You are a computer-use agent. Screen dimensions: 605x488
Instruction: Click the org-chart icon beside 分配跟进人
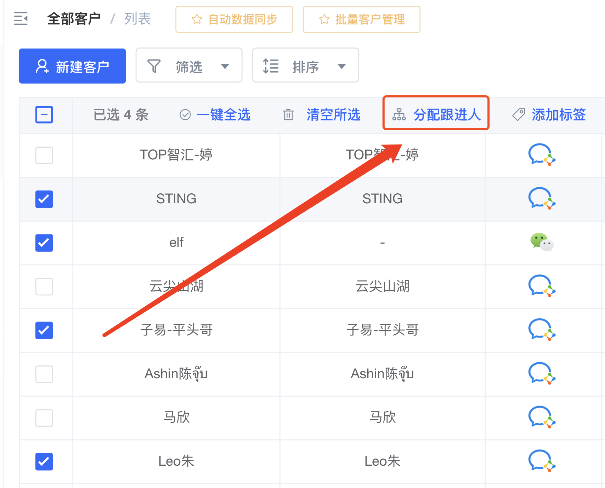click(399, 115)
